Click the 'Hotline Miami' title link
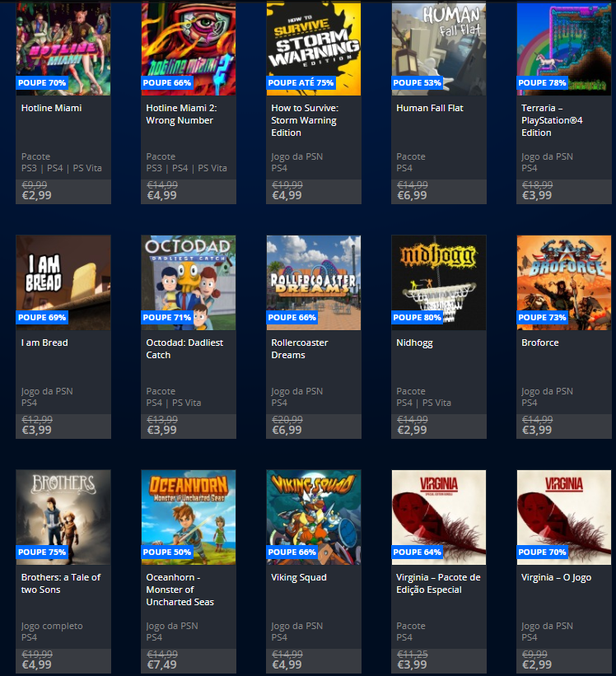Screen dimensions: 616x676 (51, 108)
